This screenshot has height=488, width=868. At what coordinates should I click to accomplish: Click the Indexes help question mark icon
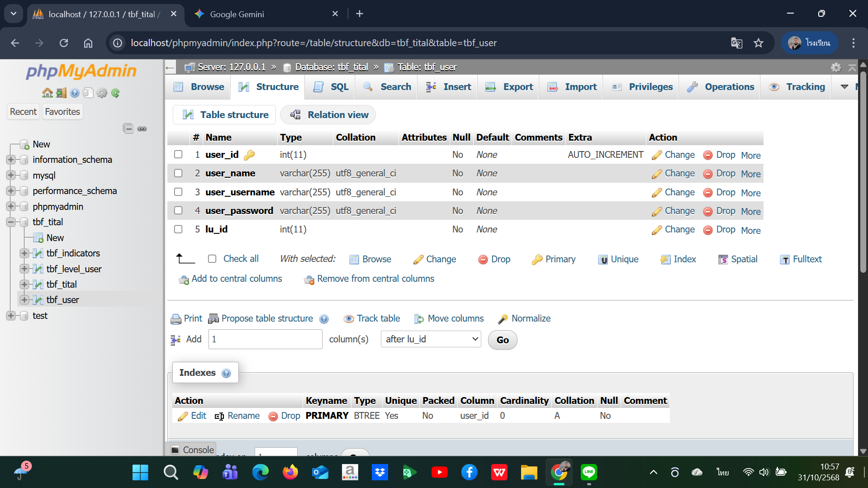[x=226, y=373]
